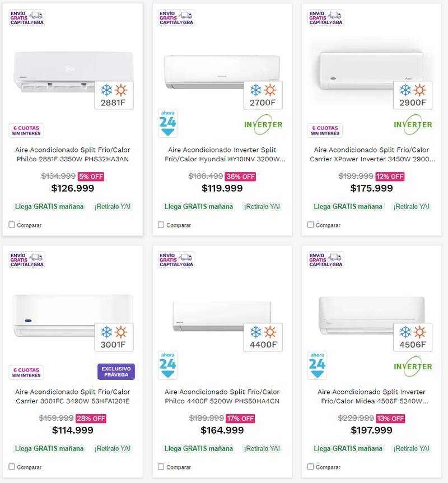Click the 2881F cold/heat badge on Philco
Screen dimensions: 448x483
pos(114,95)
